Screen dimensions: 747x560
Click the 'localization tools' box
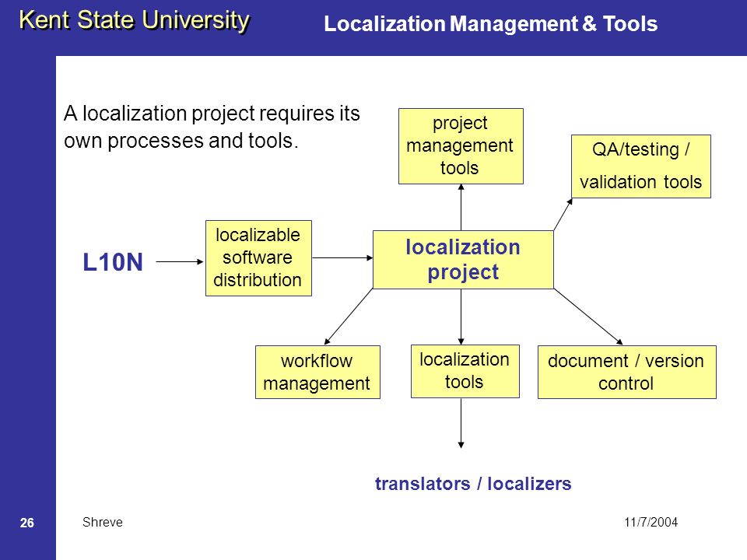(465, 371)
